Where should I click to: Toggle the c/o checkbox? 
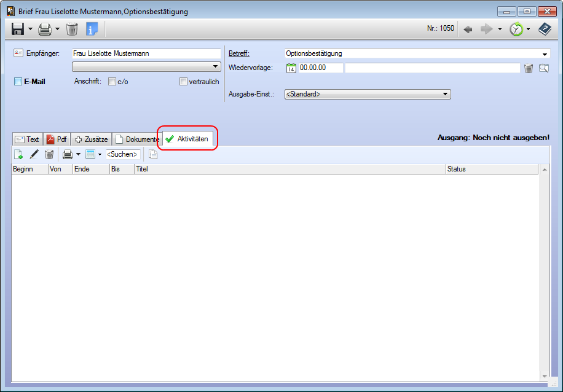pos(112,82)
